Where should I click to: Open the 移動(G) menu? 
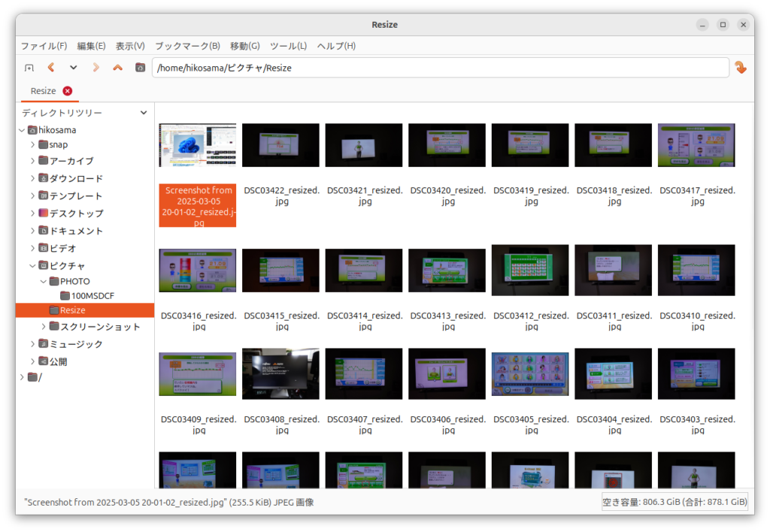point(245,46)
